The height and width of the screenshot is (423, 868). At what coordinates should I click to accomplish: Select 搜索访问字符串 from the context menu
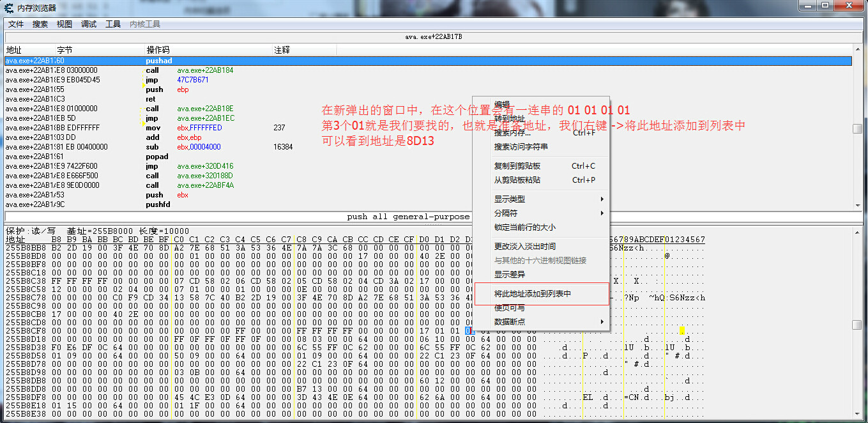point(521,147)
